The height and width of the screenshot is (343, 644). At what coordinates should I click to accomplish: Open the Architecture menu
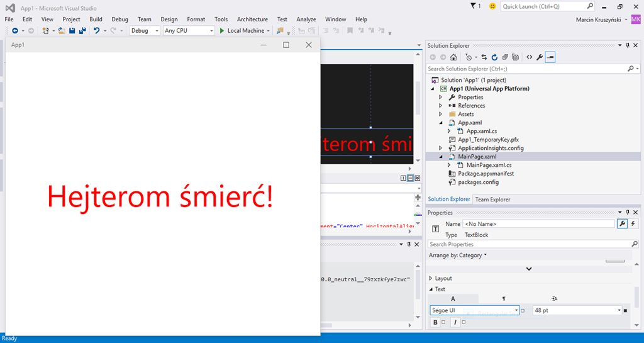(252, 20)
